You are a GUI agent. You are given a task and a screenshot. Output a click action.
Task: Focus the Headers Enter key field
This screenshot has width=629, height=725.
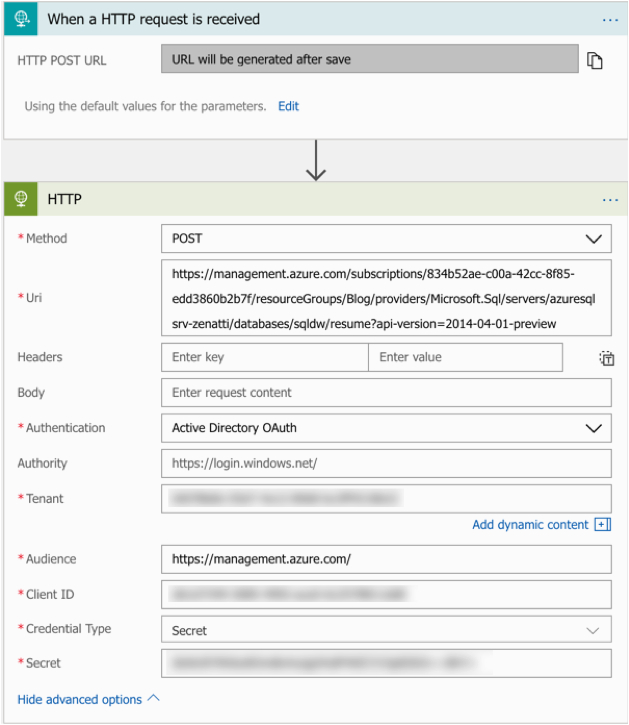(264, 357)
